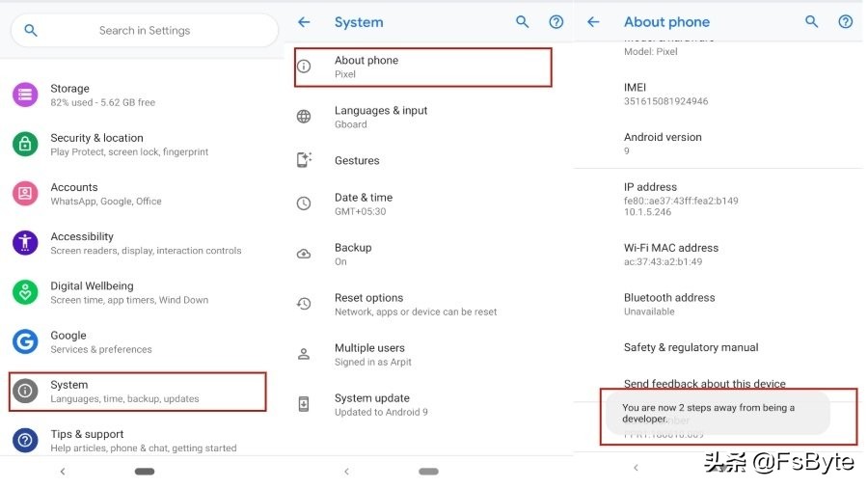Click the Google G icon
Image resolution: width=868 pixels, height=488 pixels.
25,341
